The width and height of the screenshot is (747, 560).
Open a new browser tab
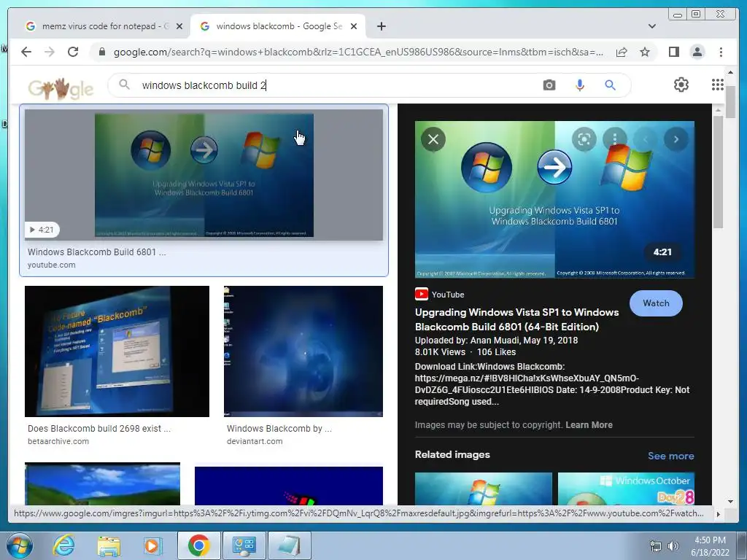pyautogui.click(x=381, y=26)
